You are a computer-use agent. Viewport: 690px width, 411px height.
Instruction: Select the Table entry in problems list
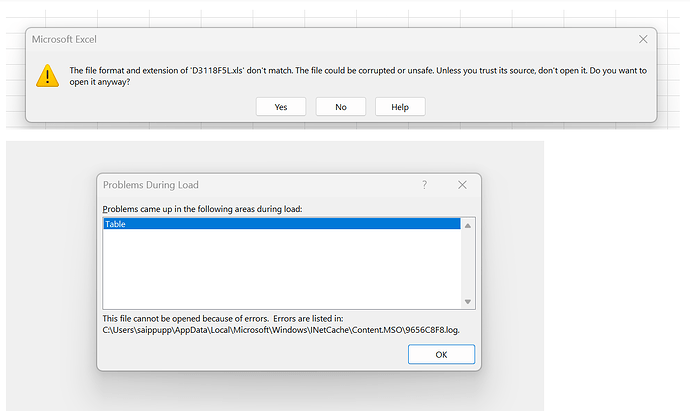coord(282,224)
